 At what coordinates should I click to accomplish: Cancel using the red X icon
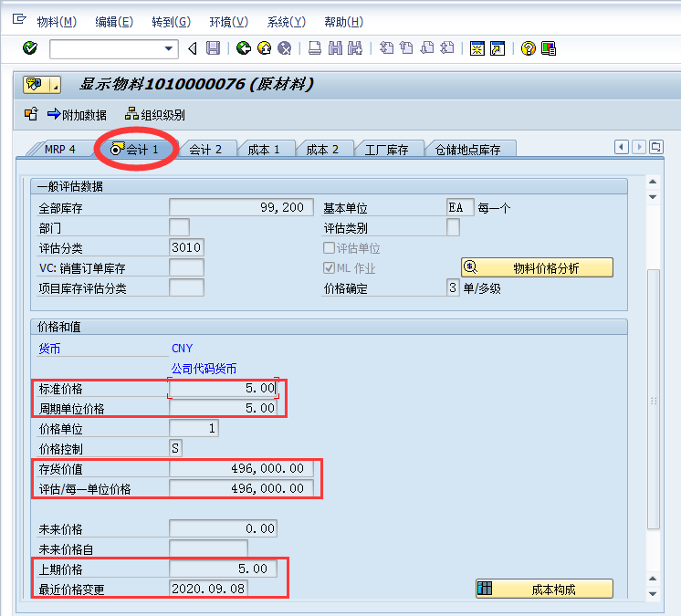tap(285, 47)
